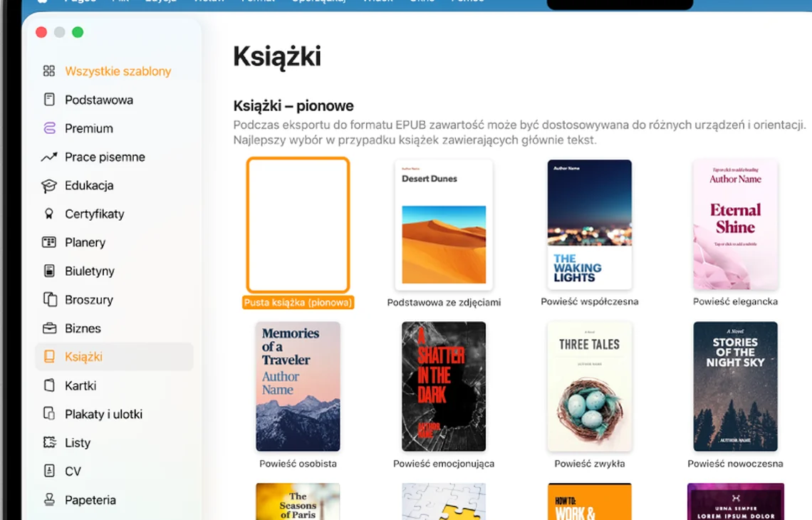Pick the puzzle pieces cover template

(x=444, y=501)
